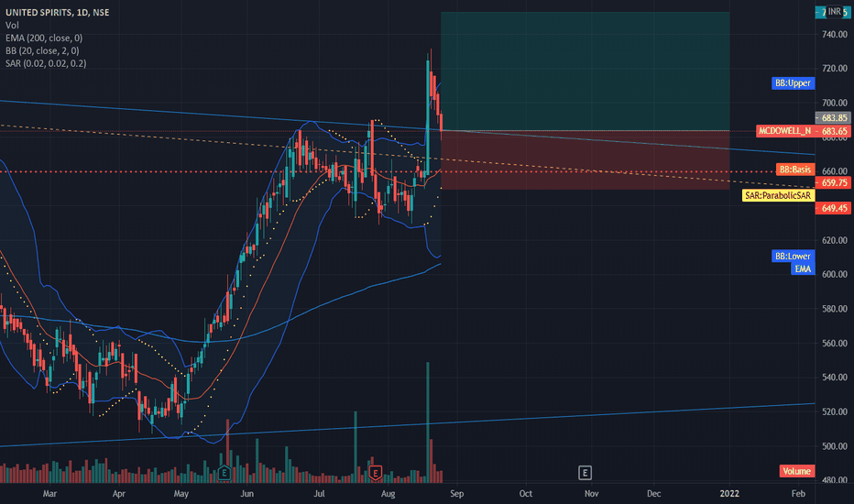The height and width of the screenshot is (504, 854).
Task: Click the Oct label on time axis
Action: pyautogui.click(x=526, y=494)
